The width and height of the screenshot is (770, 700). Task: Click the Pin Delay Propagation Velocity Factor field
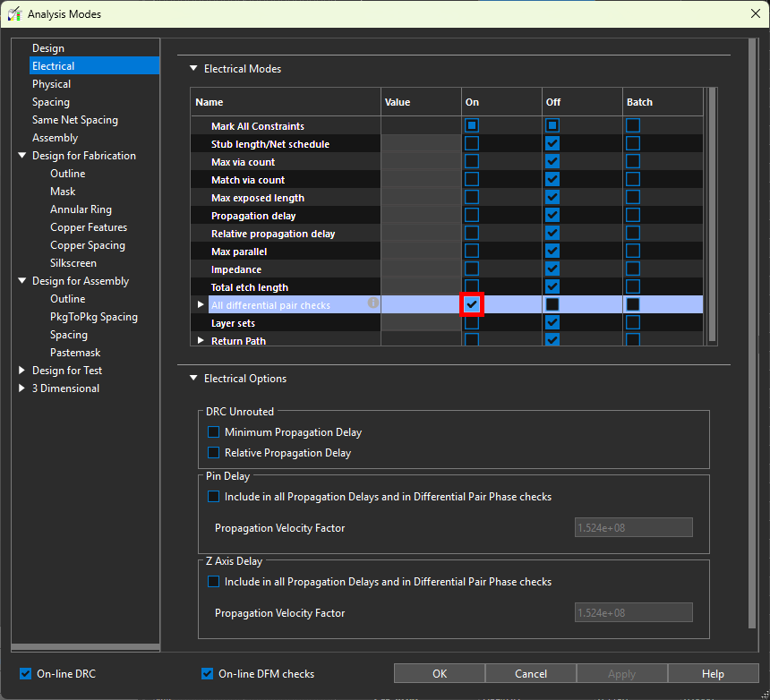tap(632, 528)
